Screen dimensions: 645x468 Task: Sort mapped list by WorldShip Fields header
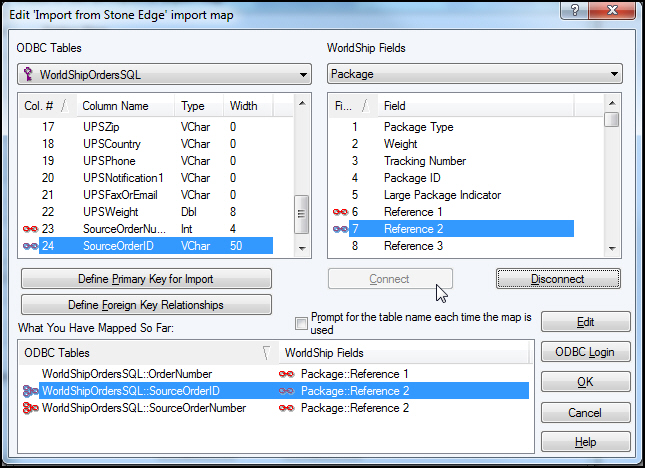pyautogui.click(x=404, y=353)
